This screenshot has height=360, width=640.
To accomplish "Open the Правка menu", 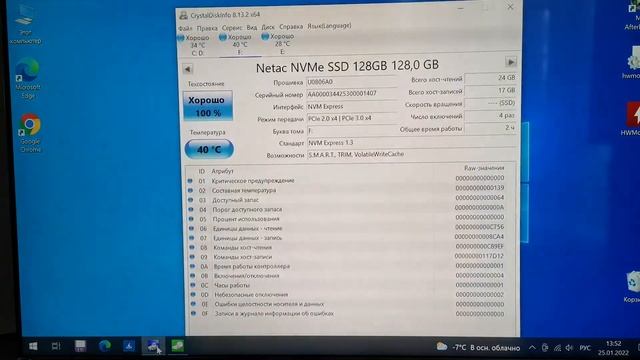I will coord(207,28).
